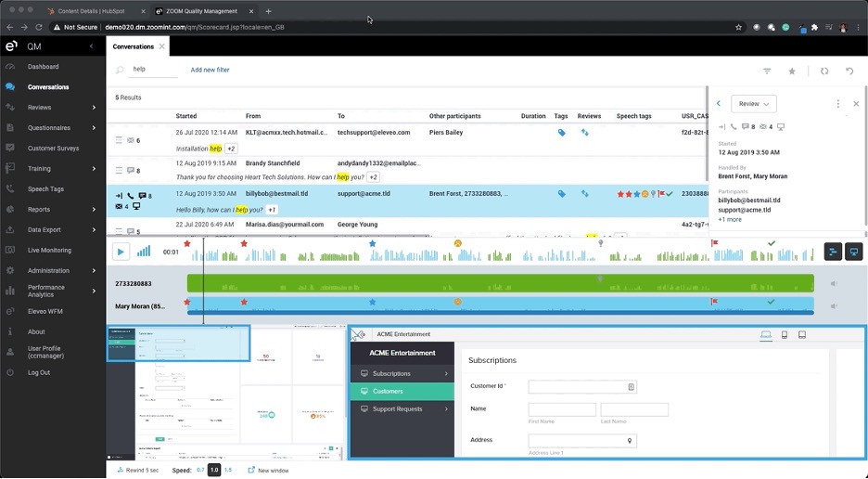Screen dimensions: 868x479
Task: Open User Profile (ccmanager)
Action: pyautogui.click(x=46, y=352)
